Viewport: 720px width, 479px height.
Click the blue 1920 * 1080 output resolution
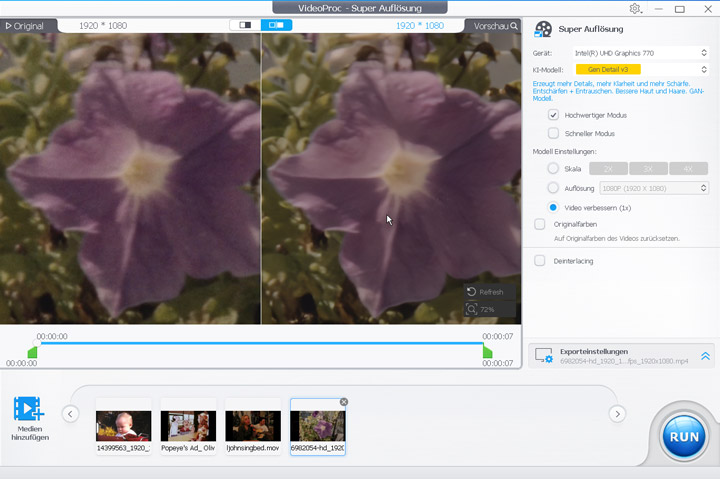pyautogui.click(x=420, y=26)
